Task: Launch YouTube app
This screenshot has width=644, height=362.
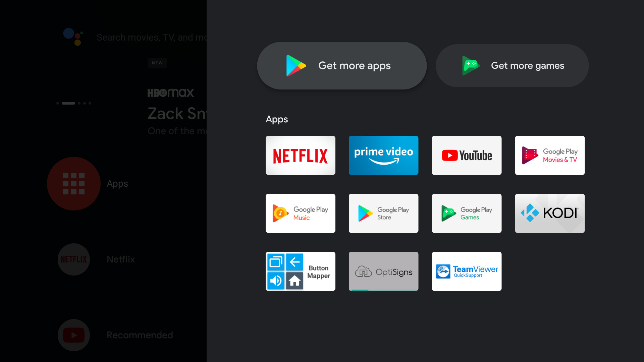Action: (x=467, y=156)
